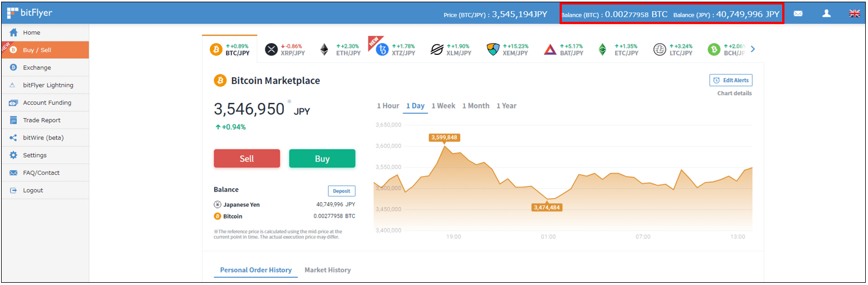Click the Stellar XLM icon
The height and width of the screenshot is (285, 868).
tap(437, 50)
